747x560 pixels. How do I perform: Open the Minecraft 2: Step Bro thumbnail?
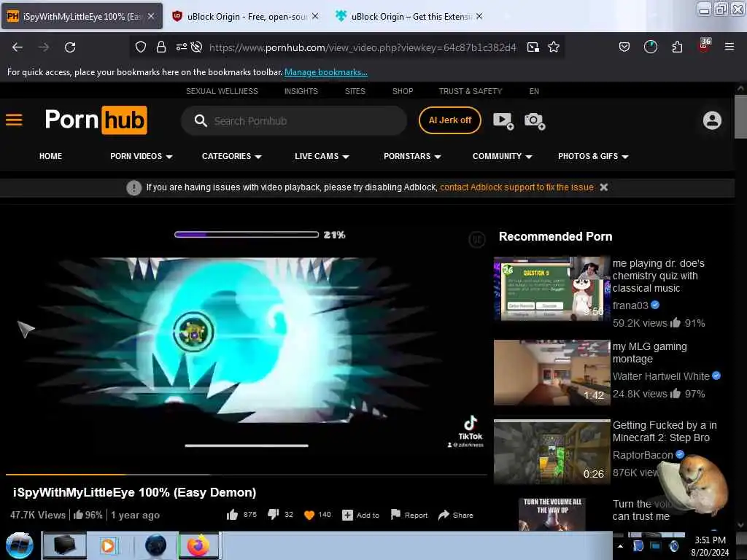(x=551, y=451)
